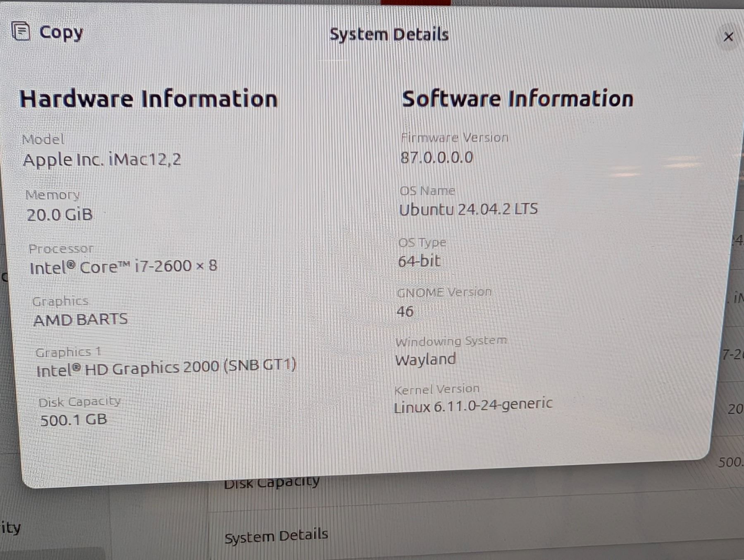Click the Disk Capacity row behind dialog

272,483
